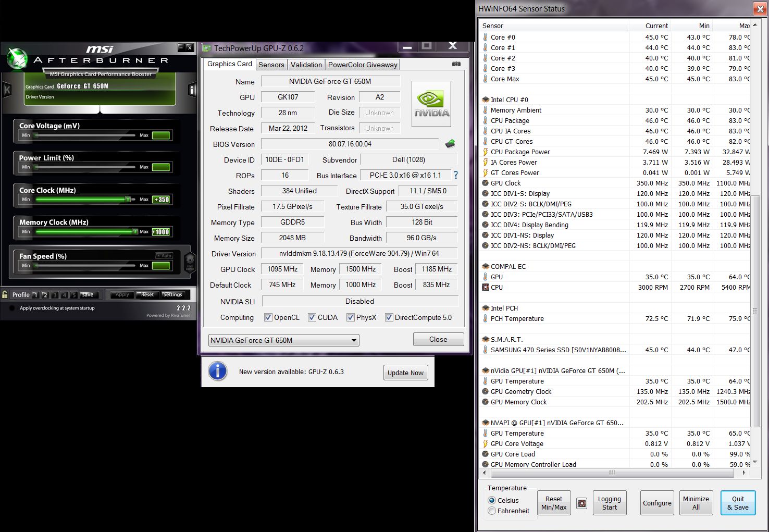
Task: Click Update Now for GPU-Z 0.6.3
Action: tap(405, 373)
